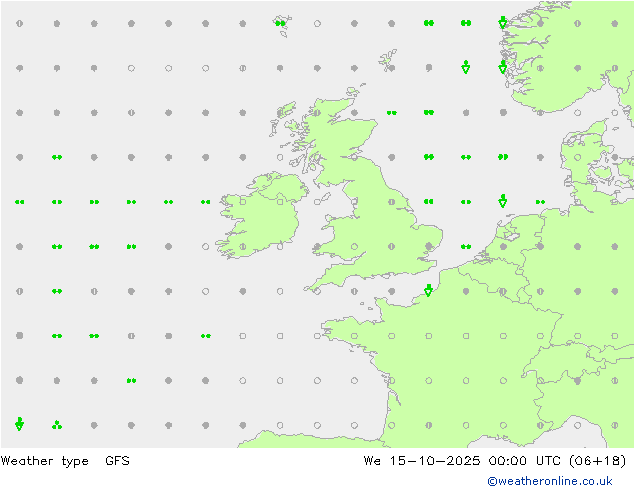The image size is (634, 490).
Task: Click the 'GFS' model label
Action: click(x=117, y=460)
